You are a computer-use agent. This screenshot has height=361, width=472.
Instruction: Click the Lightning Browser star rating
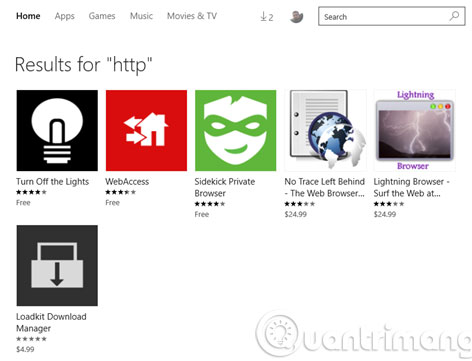pos(389,204)
